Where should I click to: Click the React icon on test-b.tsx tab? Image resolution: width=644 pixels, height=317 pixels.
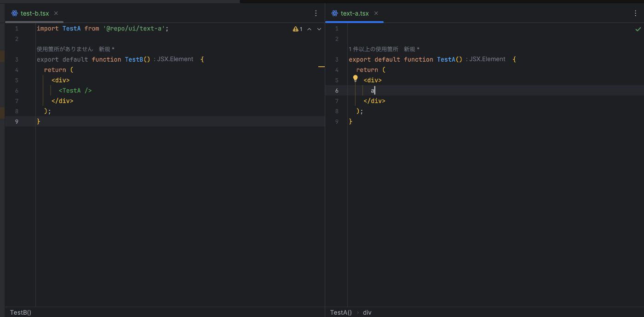tap(13, 13)
